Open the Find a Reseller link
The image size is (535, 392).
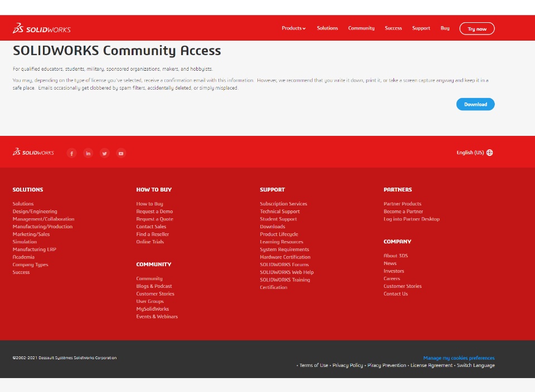pyautogui.click(x=153, y=234)
